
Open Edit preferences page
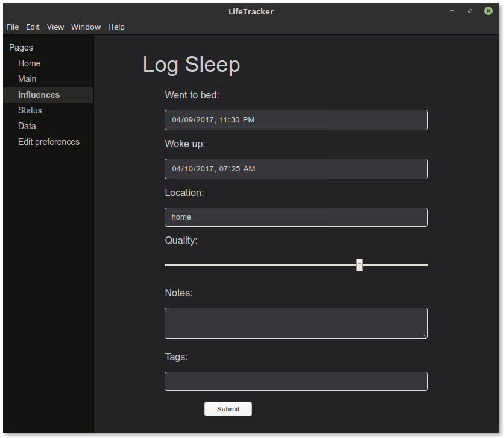pos(48,142)
